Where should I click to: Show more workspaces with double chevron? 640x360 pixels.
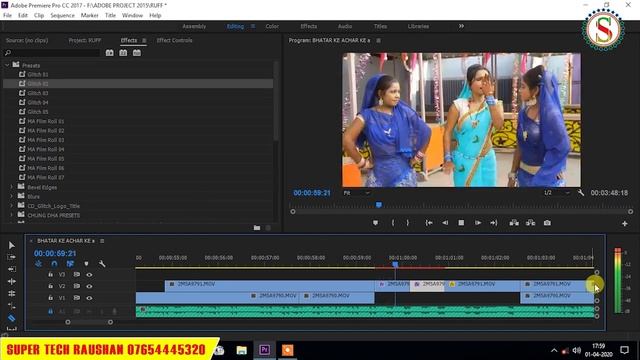pyautogui.click(x=461, y=26)
